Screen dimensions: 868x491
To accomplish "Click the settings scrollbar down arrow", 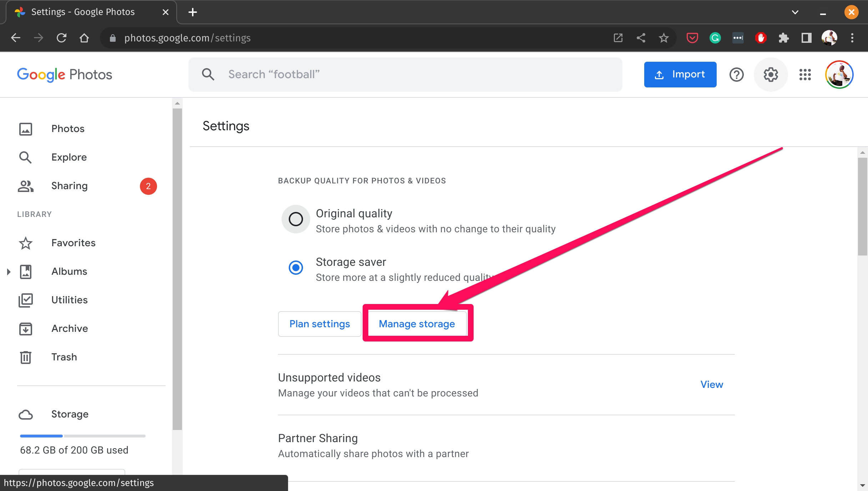I will coord(863,486).
